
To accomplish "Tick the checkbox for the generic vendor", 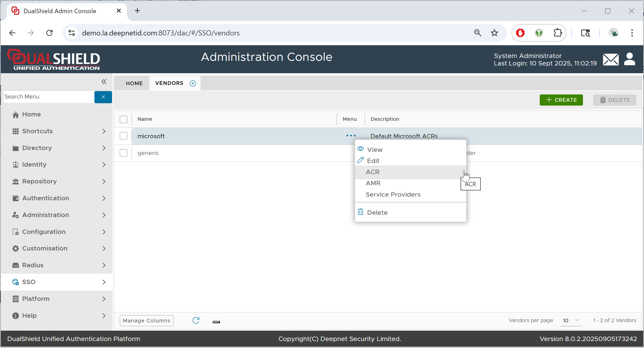I will pyautogui.click(x=123, y=153).
